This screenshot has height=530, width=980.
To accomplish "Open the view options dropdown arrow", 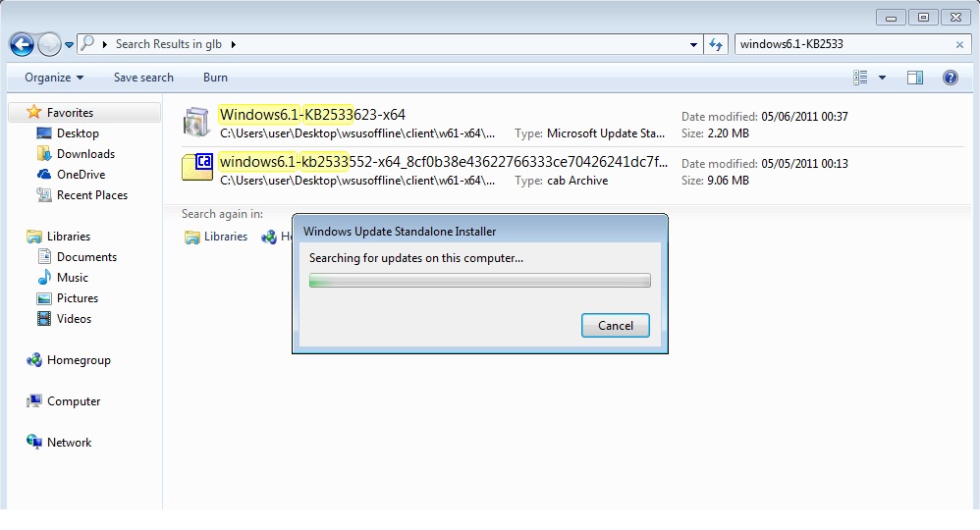I will coord(882,78).
